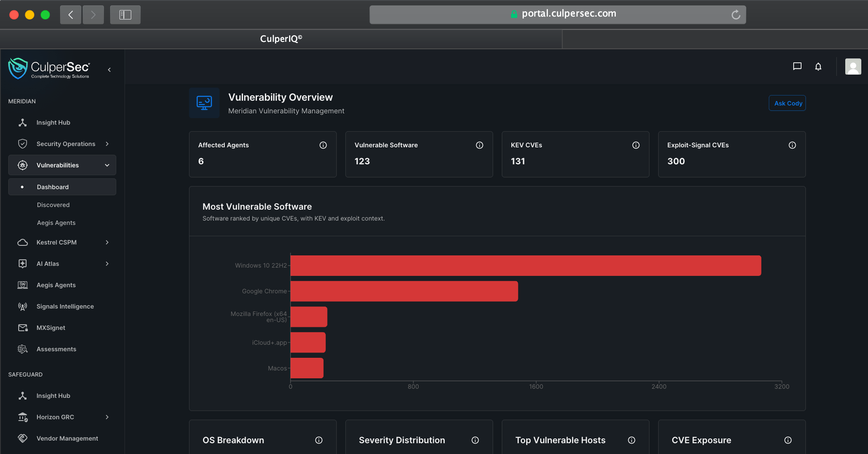Screen dimensions: 868x454
Task: Click the Vulnerabilities bug icon
Action: pos(23,165)
